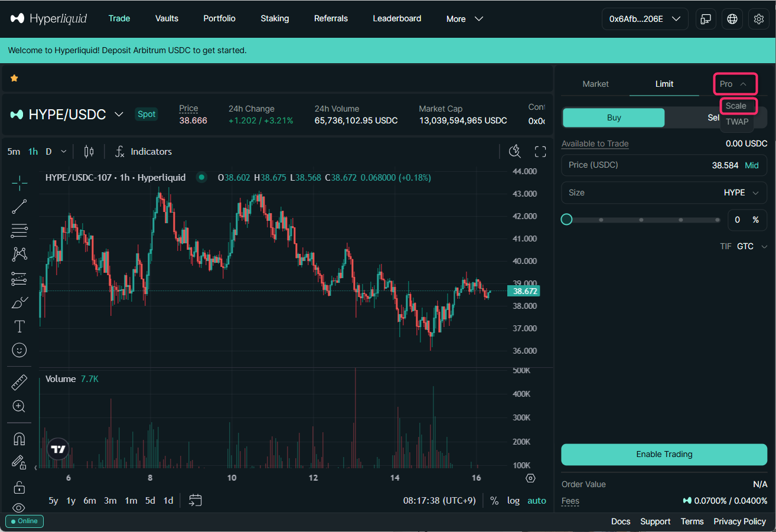Toggle log scale on the chart
Image resolution: width=776 pixels, height=532 pixels.
(x=513, y=501)
